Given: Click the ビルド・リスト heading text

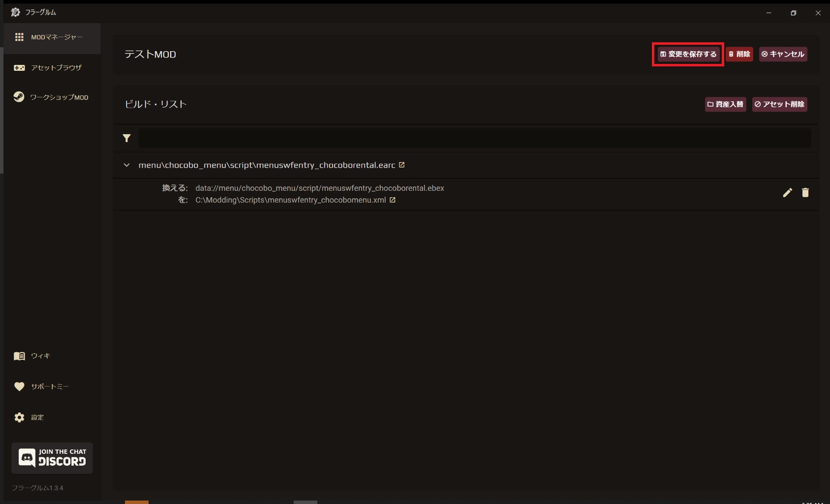Looking at the screenshot, I should click(x=155, y=104).
